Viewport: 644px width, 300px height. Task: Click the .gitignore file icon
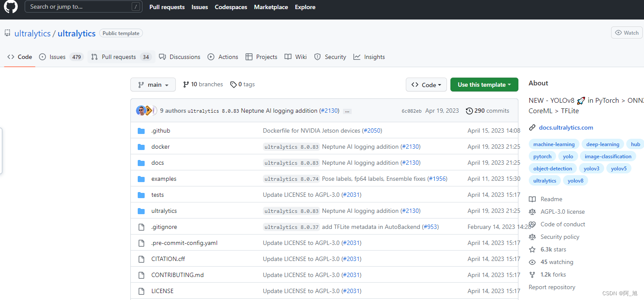[141, 227]
